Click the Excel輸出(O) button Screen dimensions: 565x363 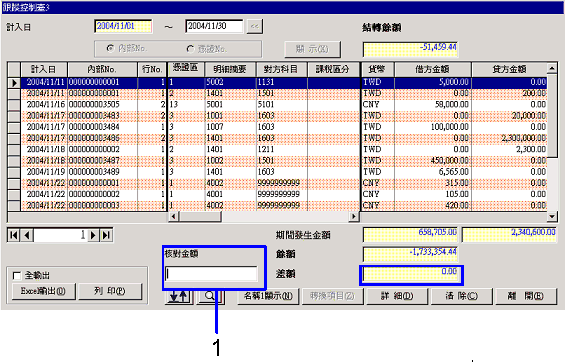pyautogui.click(x=44, y=291)
